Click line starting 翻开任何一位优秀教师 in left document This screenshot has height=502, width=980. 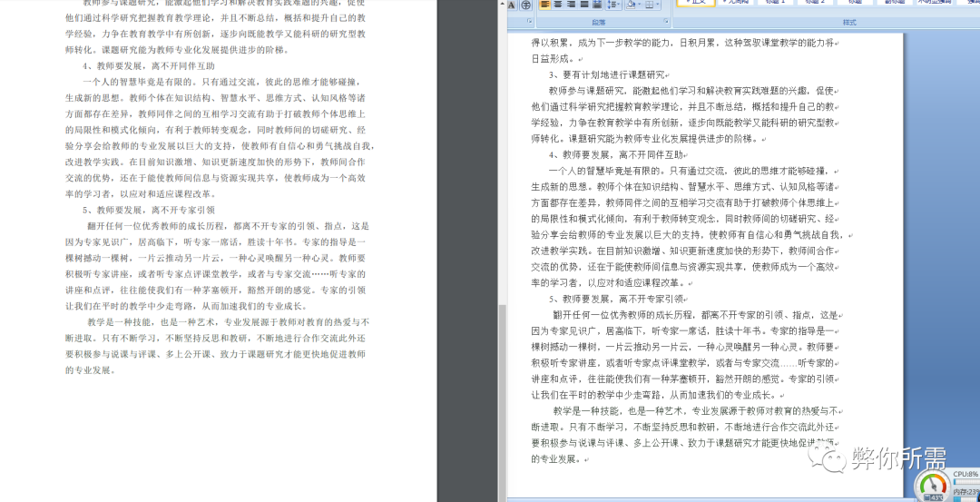point(228,226)
